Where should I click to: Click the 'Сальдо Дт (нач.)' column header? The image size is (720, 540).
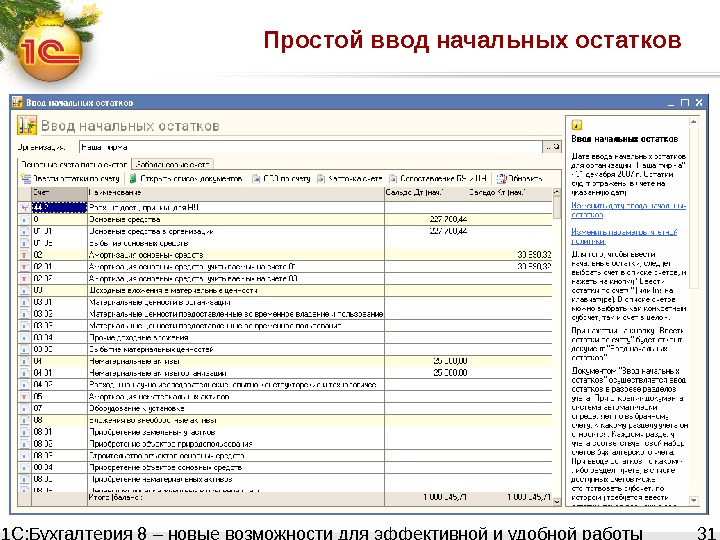click(426, 193)
